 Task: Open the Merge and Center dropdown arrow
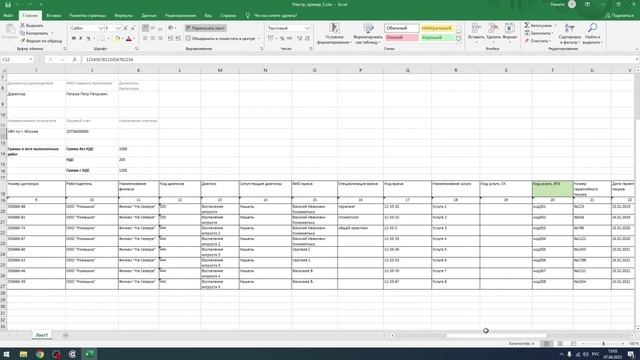[x=259, y=38]
